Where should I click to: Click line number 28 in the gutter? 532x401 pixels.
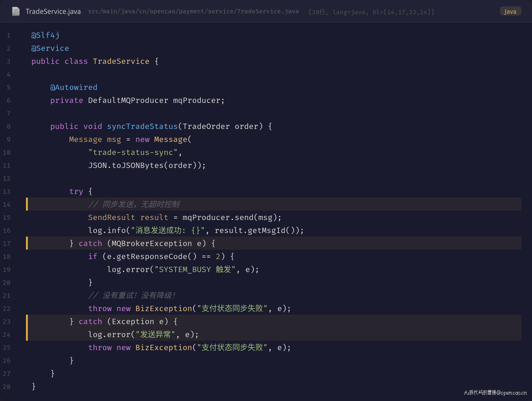7,387
